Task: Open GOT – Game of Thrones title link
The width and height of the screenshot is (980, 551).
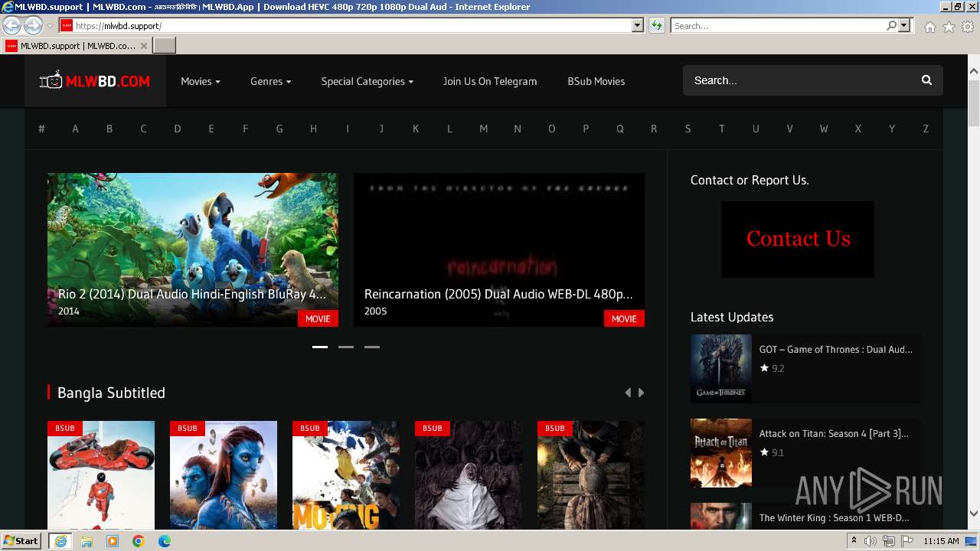Action: pos(836,350)
